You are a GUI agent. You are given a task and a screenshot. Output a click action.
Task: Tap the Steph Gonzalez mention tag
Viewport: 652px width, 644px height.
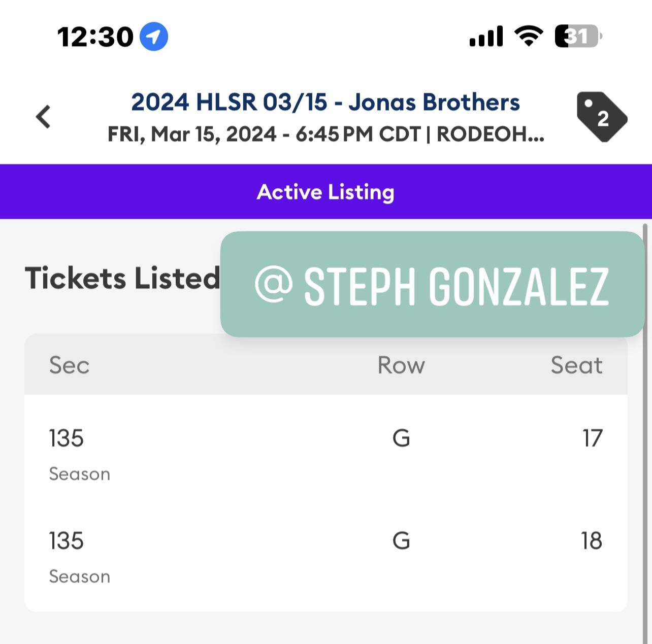(x=432, y=285)
